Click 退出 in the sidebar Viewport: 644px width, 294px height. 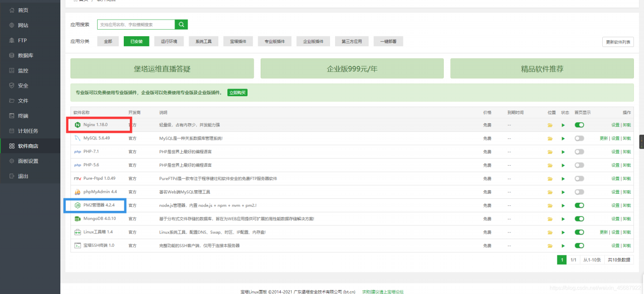[30, 176]
